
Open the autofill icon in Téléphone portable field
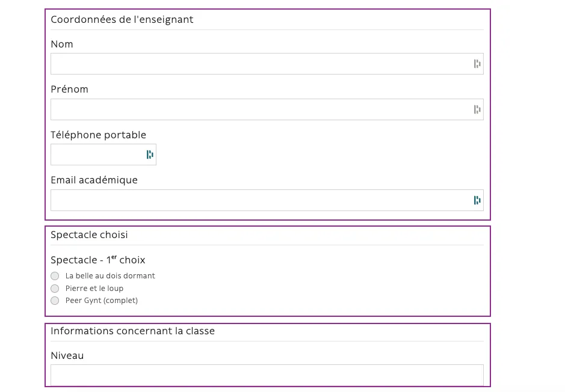150,155
